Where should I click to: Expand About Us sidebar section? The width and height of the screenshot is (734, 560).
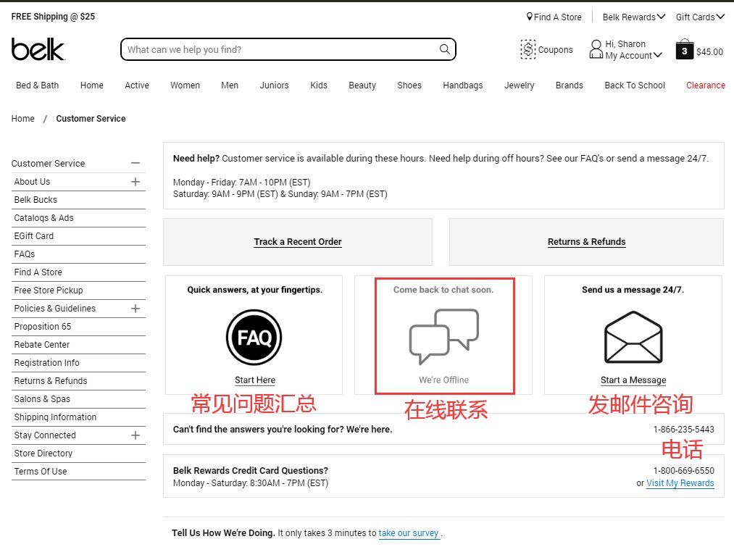(x=135, y=182)
